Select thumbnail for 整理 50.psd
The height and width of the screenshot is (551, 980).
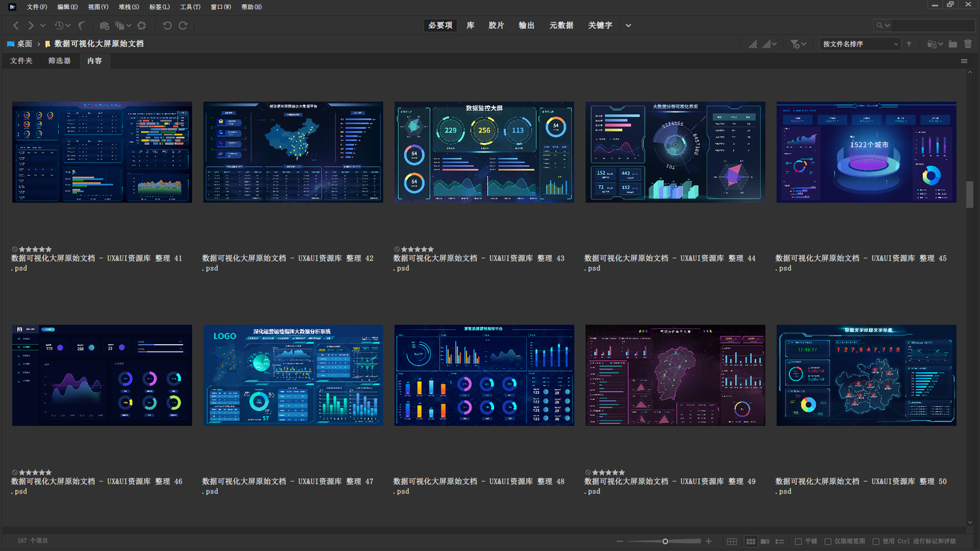click(x=866, y=375)
